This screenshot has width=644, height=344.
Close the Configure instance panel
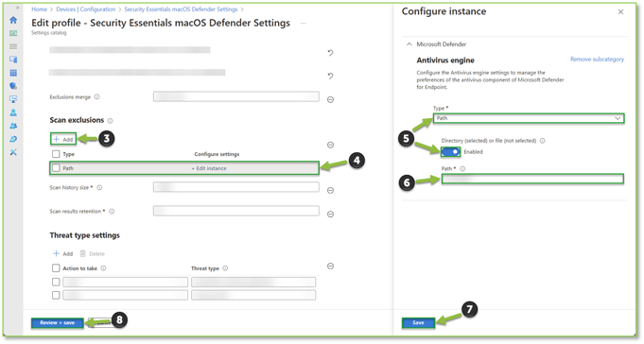[x=620, y=12]
